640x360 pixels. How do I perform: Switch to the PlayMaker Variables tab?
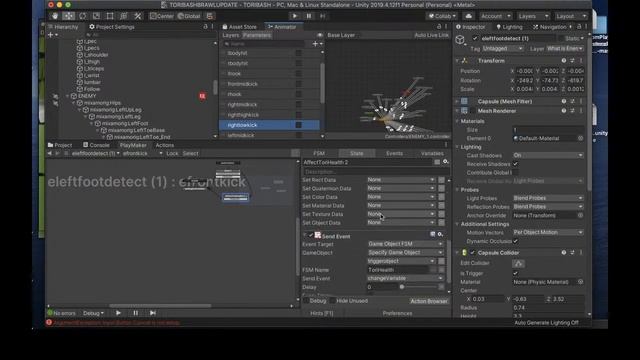pyautogui.click(x=432, y=153)
